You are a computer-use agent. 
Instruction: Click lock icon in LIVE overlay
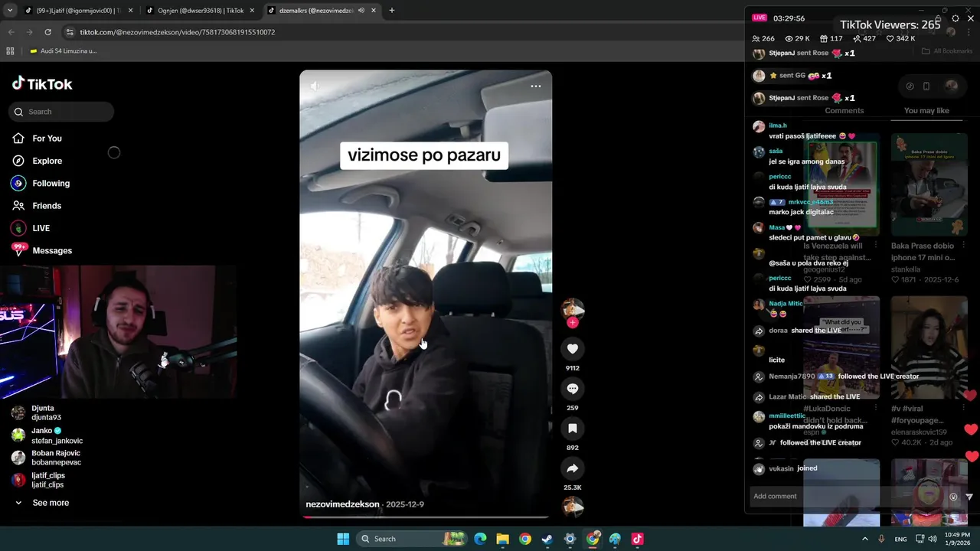point(939,18)
